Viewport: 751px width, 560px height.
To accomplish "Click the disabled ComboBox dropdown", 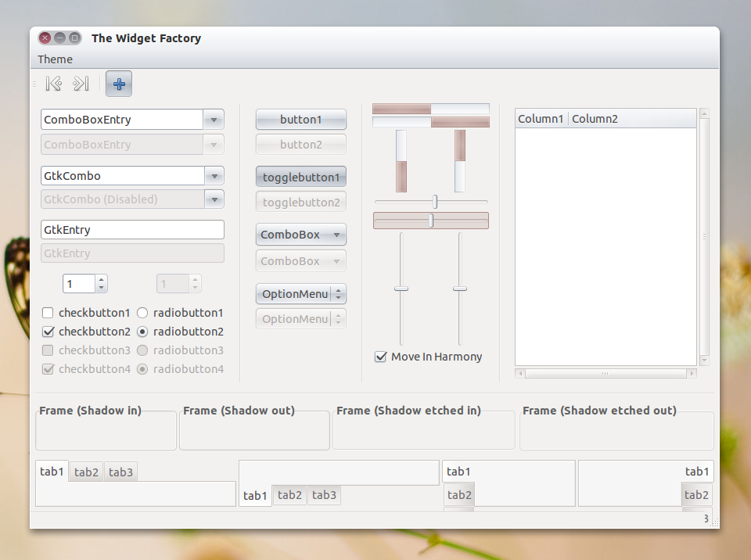I will pos(300,261).
